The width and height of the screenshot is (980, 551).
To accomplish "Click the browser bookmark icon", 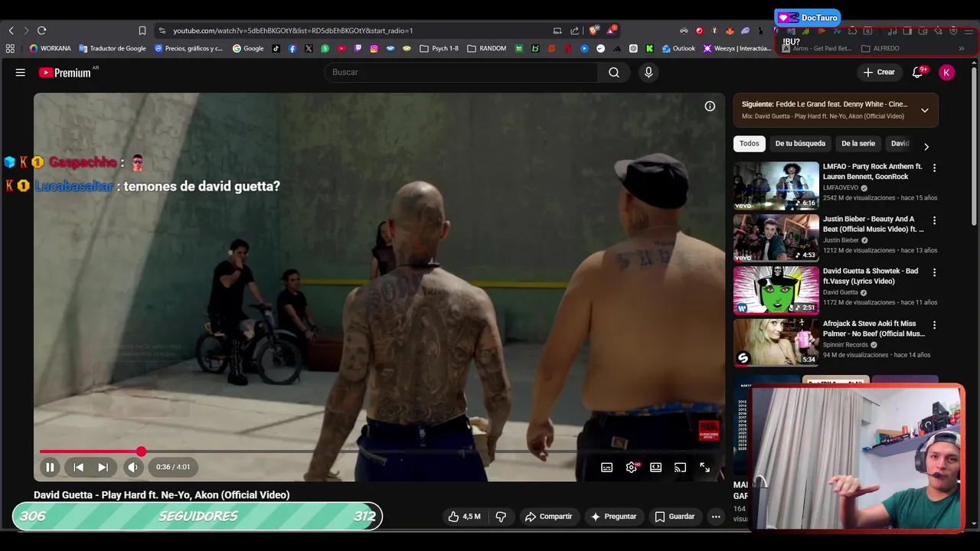I will coord(142,31).
